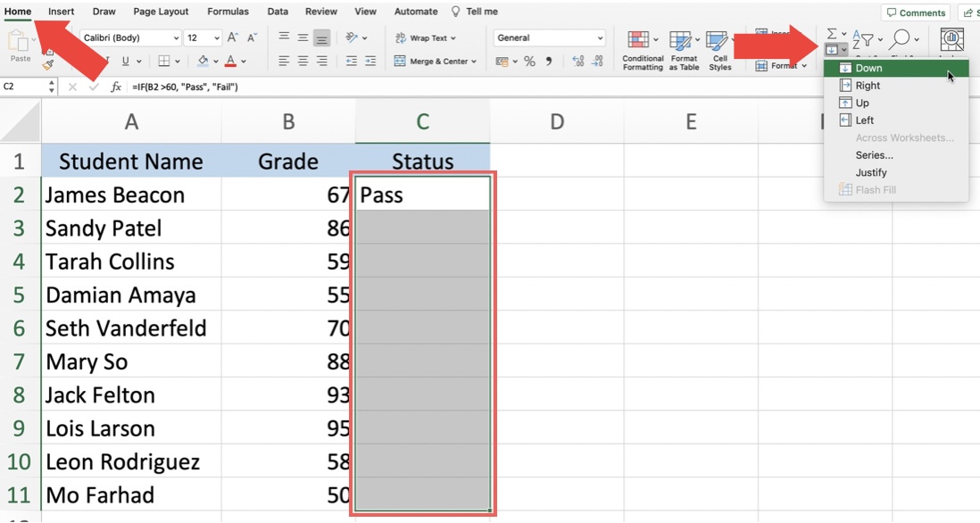Apply fill color with paint bucket

[x=203, y=61]
